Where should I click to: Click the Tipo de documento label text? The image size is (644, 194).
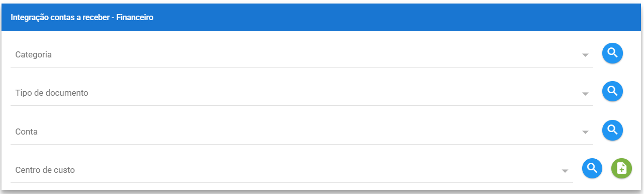click(52, 93)
